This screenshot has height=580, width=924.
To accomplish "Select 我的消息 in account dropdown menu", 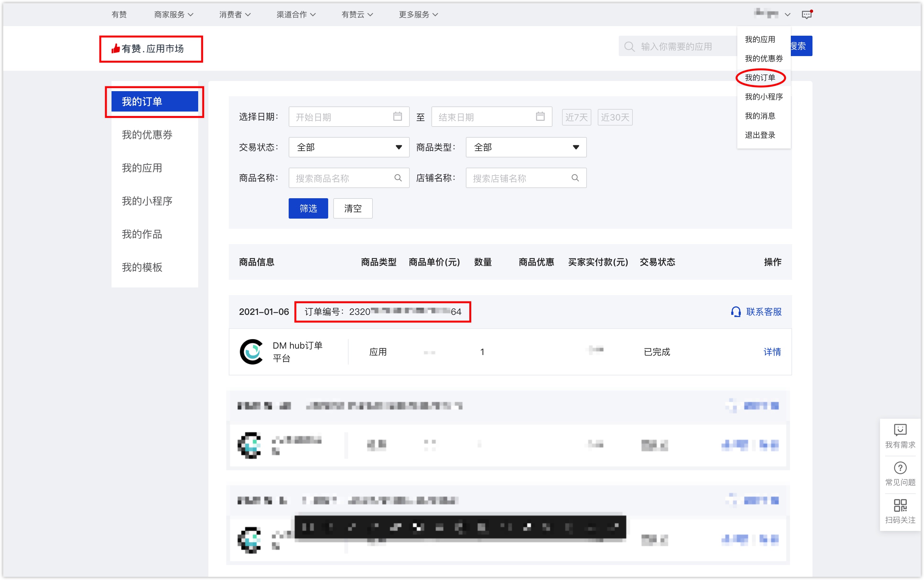I will [760, 116].
